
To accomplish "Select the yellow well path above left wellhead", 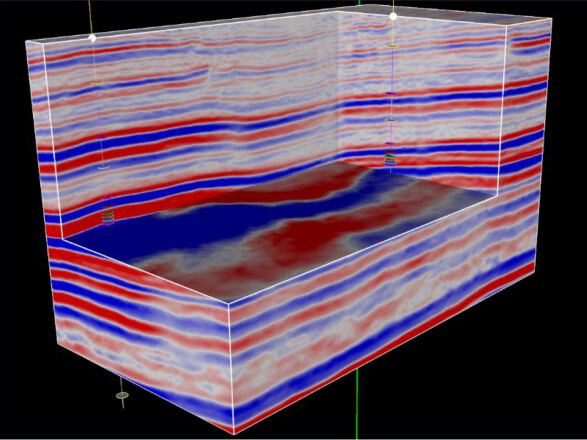I will [90, 17].
